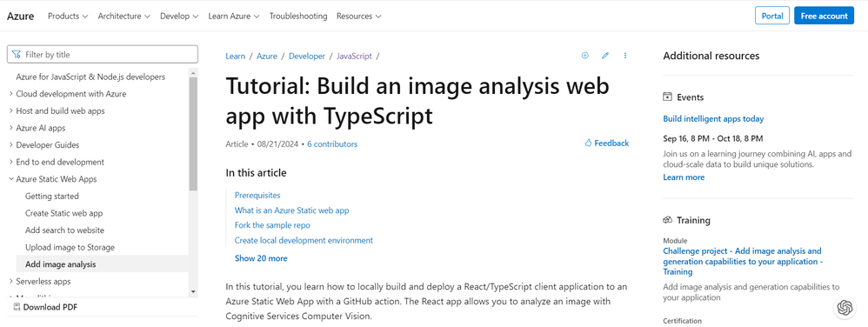Open the Challenge project training module link
Screen dimensions: 868x327
(x=743, y=261)
